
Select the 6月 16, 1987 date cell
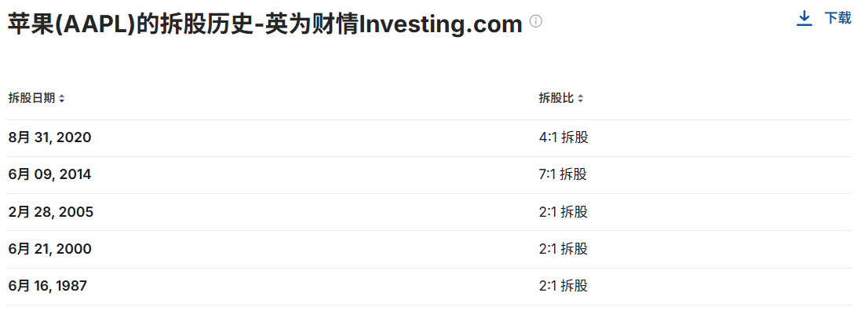[x=48, y=286]
